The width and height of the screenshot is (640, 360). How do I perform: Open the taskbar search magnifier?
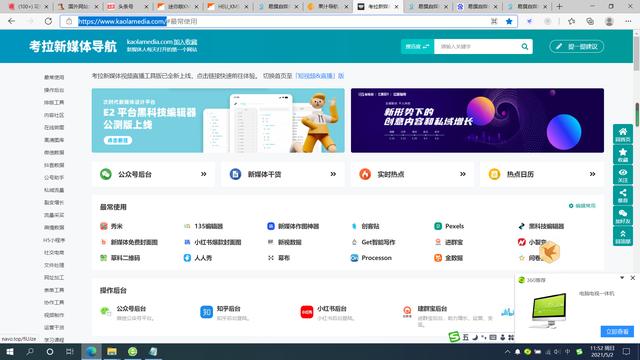pos(30,351)
